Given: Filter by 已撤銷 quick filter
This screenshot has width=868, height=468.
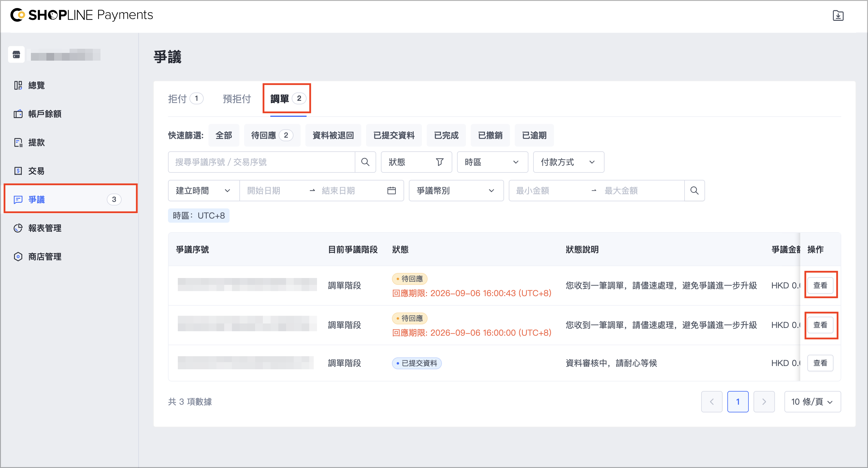Looking at the screenshot, I should (x=490, y=136).
